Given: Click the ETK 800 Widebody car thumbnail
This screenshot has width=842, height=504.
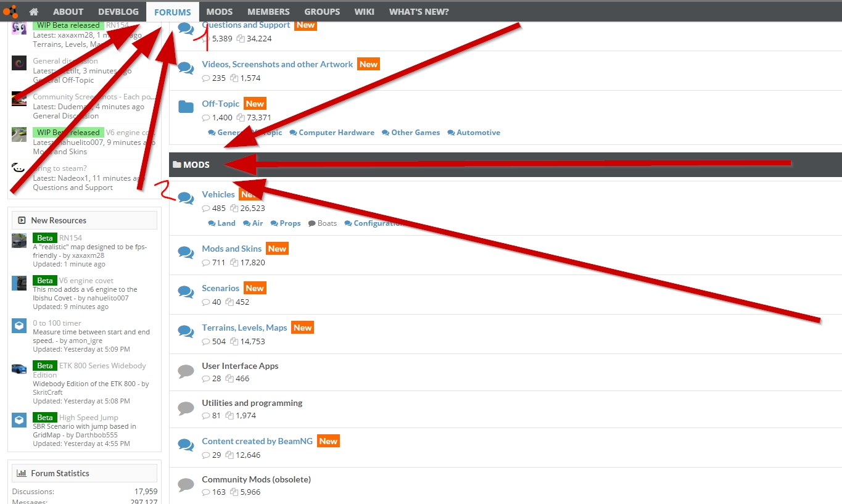Looking at the screenshot, I should (19, 368).
